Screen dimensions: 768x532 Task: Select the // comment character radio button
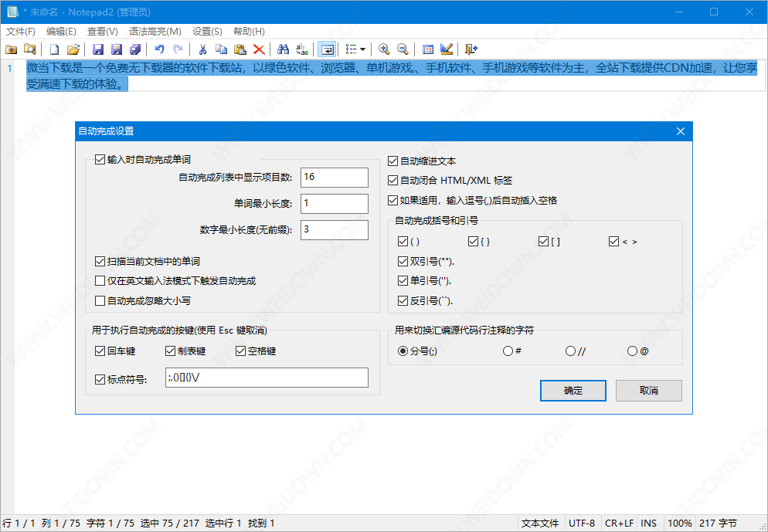pyautogui.click(x=571, y=351)
